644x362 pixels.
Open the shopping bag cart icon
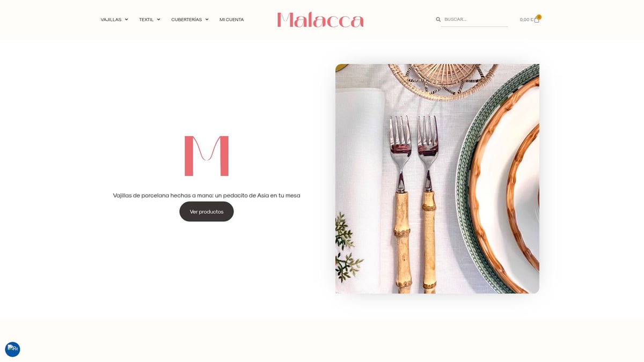click(x=537, y=20)
